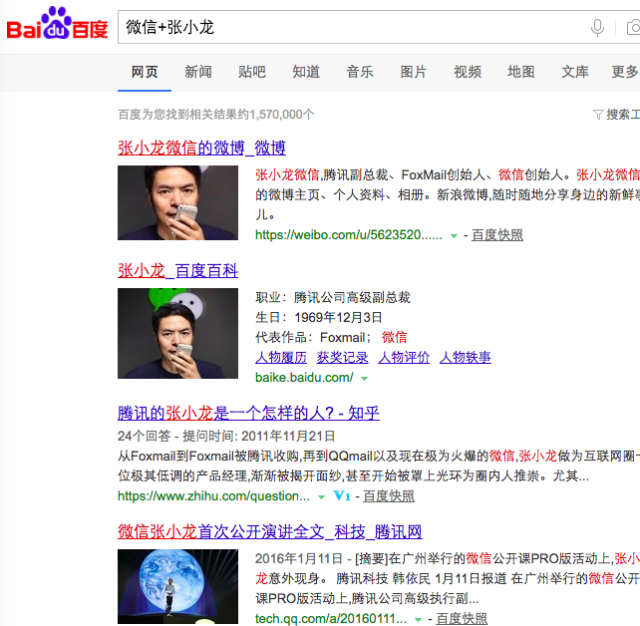
Task: Open the weibo.com green URL
Action: (349, 235)
